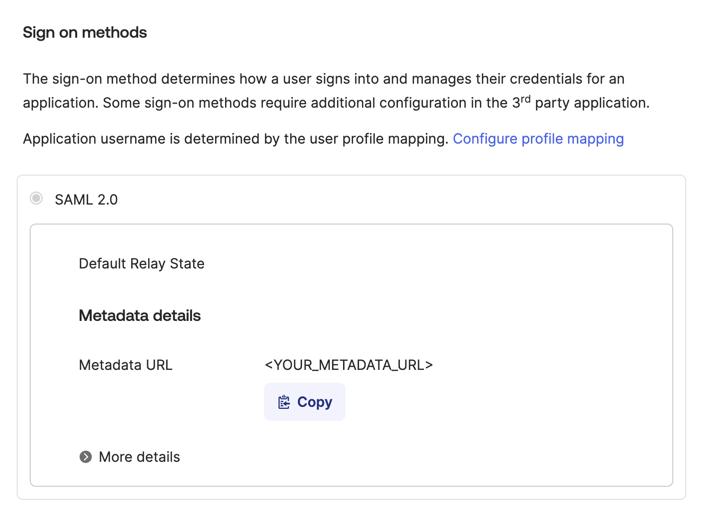
Task: Click the SAML 2.0 option label
Action: [86, 199]
